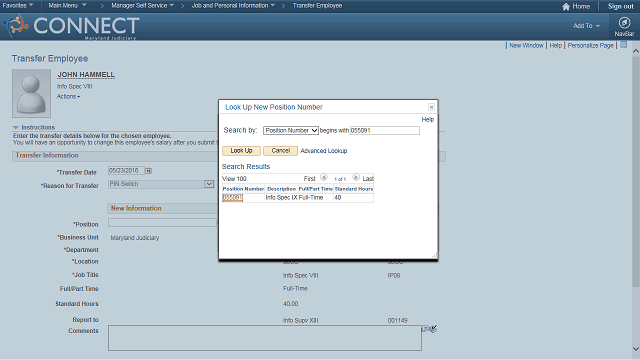Viewport: 640px width, 360px height.
Task: Click the scrollbar down arrow
Action: [636, 349]
